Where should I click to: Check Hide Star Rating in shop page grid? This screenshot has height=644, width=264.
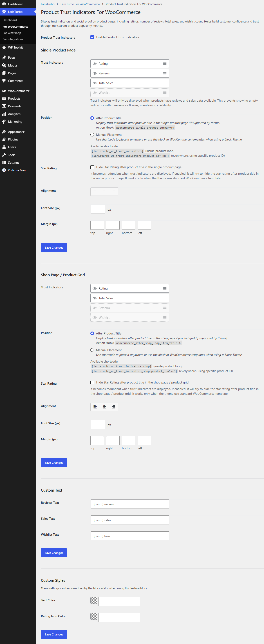point(92,383)
